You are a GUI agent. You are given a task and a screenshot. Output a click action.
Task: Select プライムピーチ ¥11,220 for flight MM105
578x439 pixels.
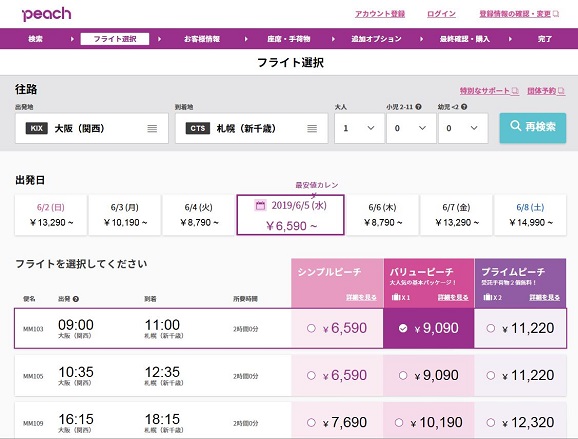pos(491,376)
